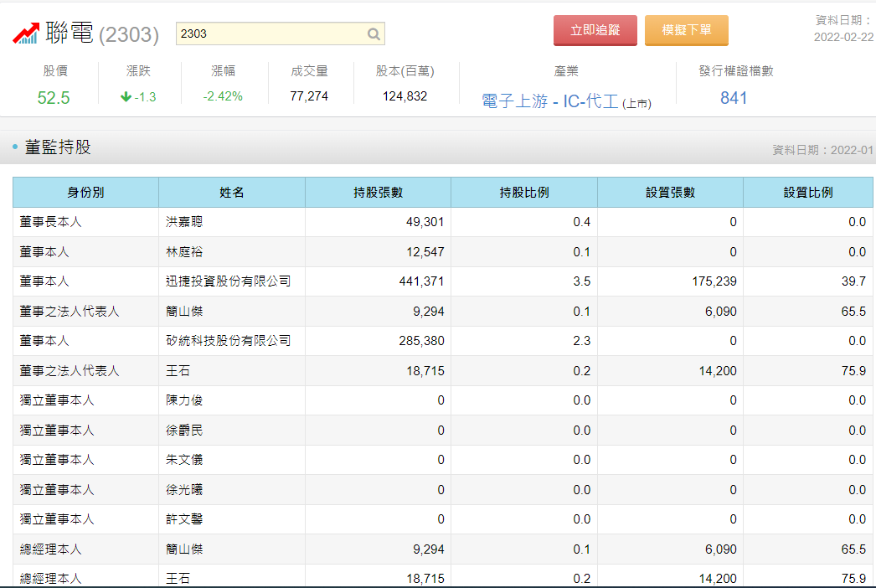The image size is (876, 588).
Task: Click the search magnifier icon
Action: (374, 34)
